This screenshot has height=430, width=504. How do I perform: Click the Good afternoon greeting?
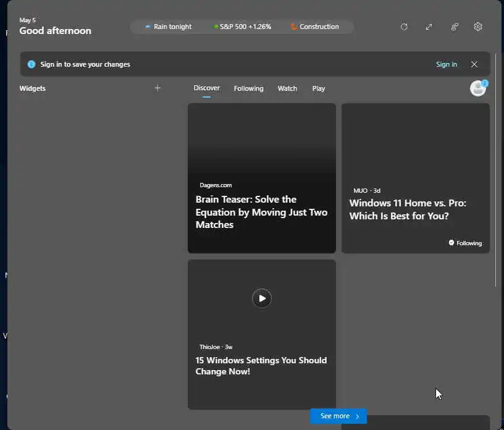(56, 31)
